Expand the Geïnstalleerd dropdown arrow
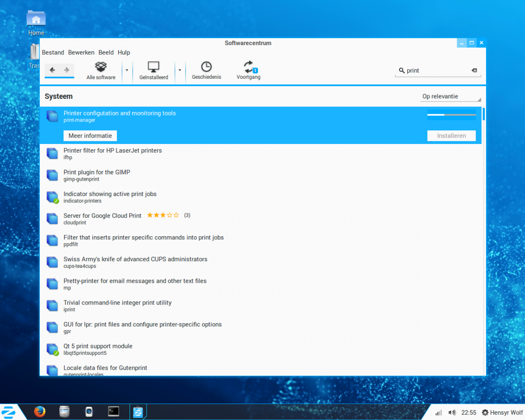Viewport: 525px width, 420px height. tap(180, 70)
